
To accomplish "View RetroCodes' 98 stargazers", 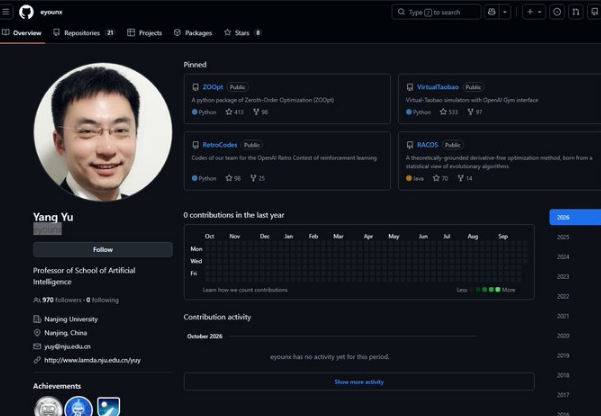I will (x=233, y=178).
